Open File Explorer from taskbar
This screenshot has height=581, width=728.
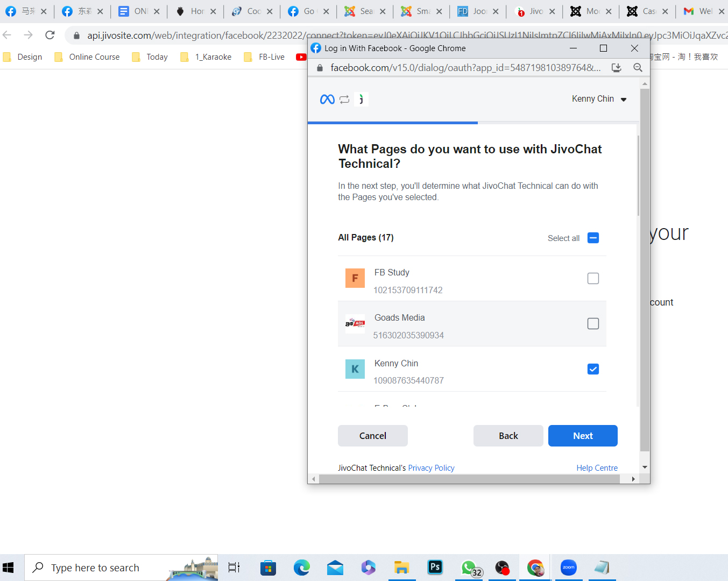402,568
